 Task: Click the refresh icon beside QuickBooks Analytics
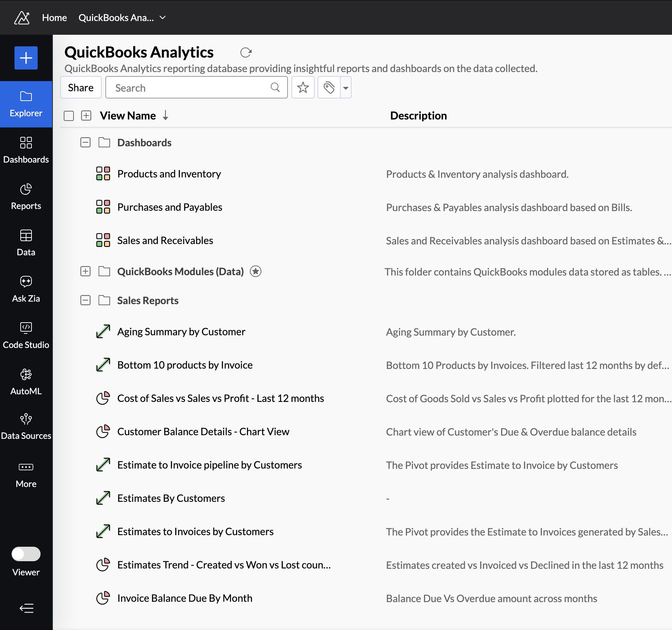[x=246, y=52]
